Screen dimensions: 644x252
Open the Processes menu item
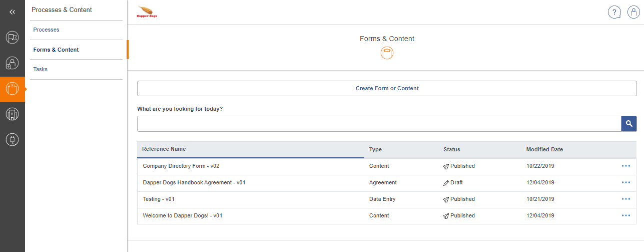[46, 30]
